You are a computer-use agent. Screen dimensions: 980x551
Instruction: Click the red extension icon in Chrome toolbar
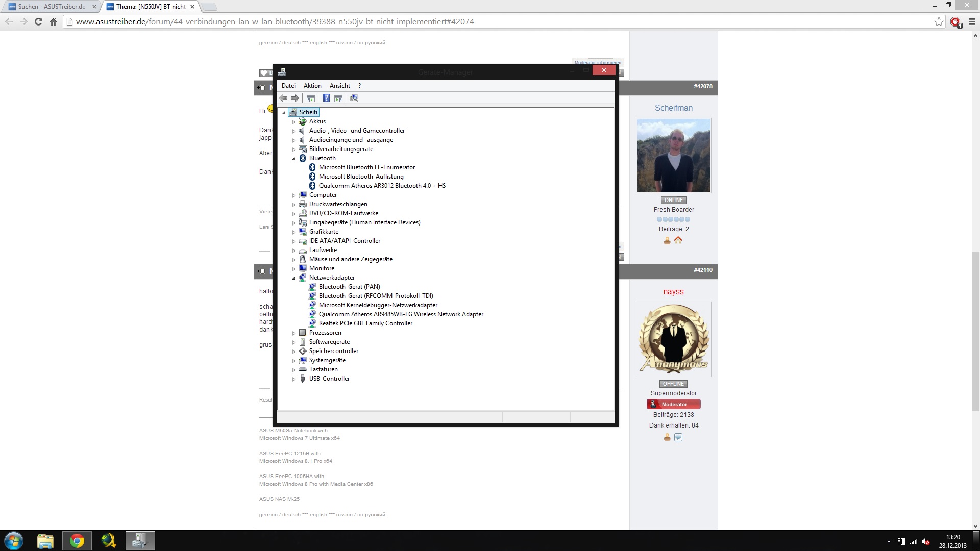pos(955,22)
